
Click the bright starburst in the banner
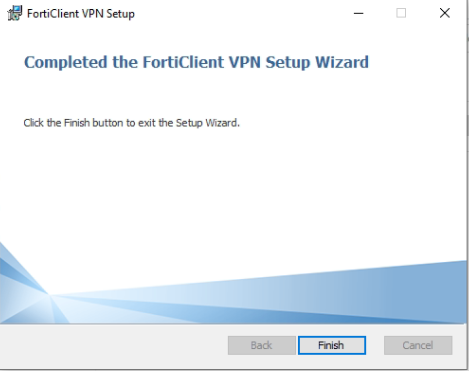49,295
